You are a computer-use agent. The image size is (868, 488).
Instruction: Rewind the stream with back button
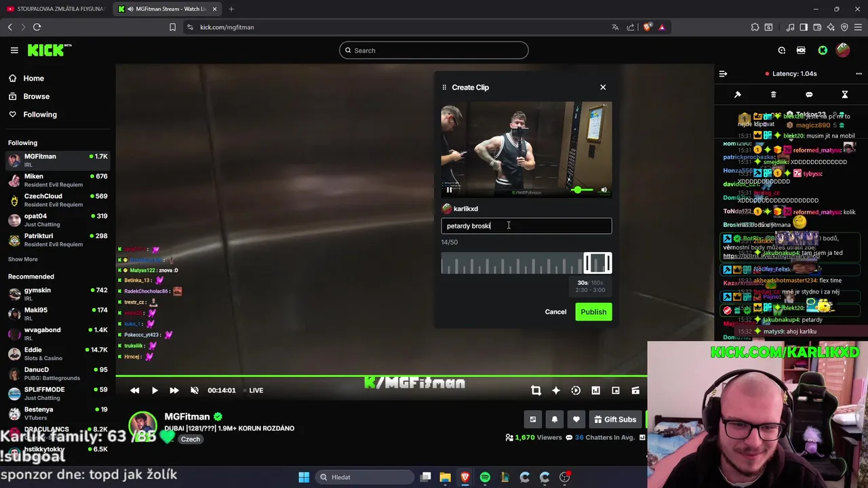coord(135,390)
